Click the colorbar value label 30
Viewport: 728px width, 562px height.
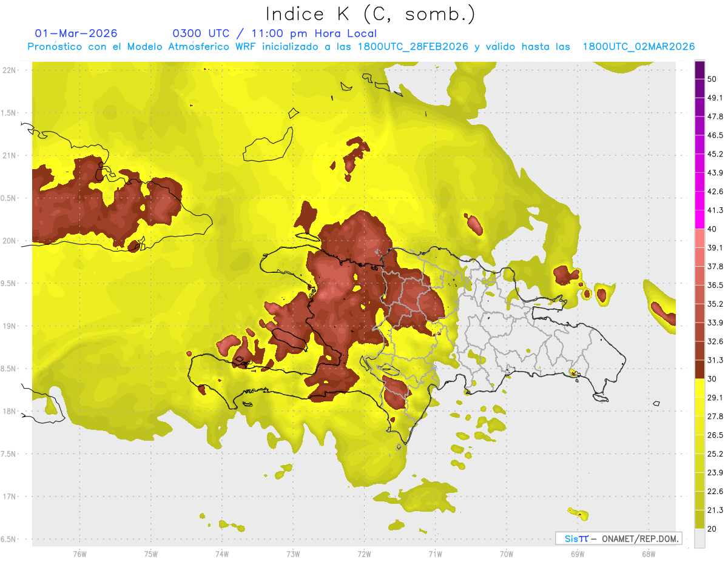[x=712, y=379]
